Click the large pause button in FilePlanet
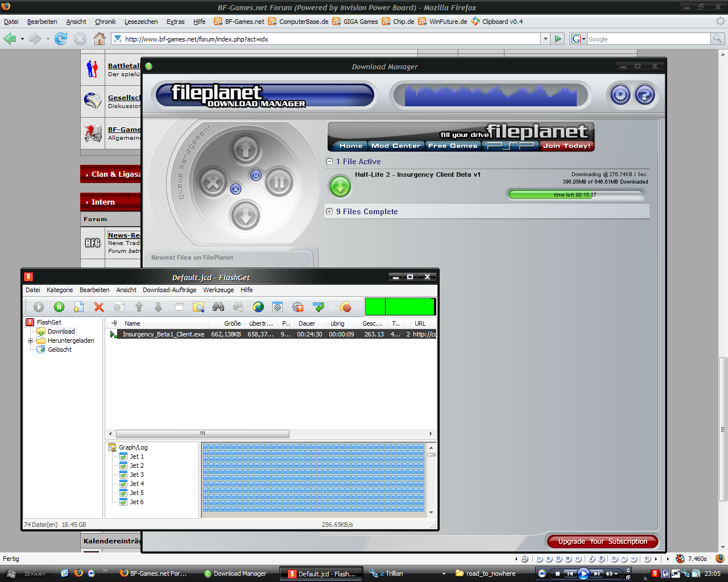 pos(279,183)
